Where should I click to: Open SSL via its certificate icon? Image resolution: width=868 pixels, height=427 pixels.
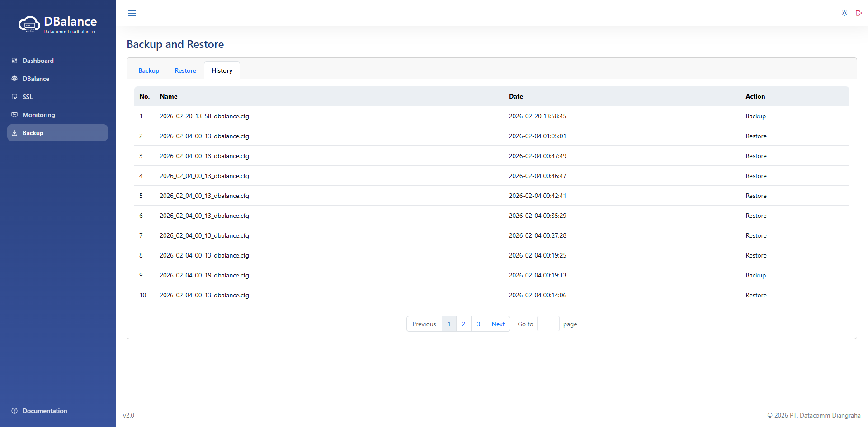click(14, 97)
